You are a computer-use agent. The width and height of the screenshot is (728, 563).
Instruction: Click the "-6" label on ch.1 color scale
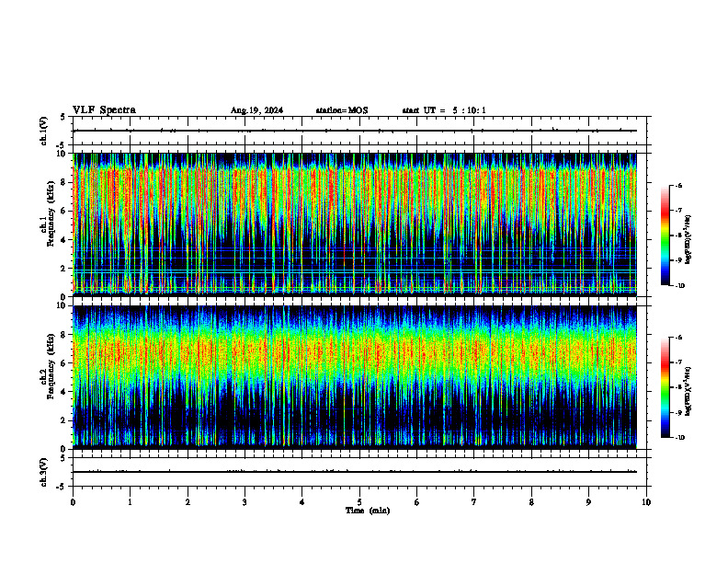point(678,186)
